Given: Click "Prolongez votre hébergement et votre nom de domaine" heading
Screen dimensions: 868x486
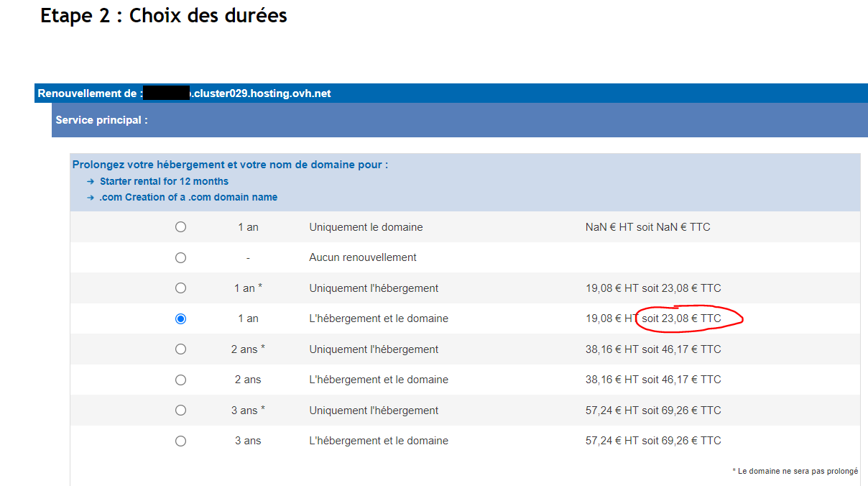Looking at the screenshot, I should pos(230,165).
